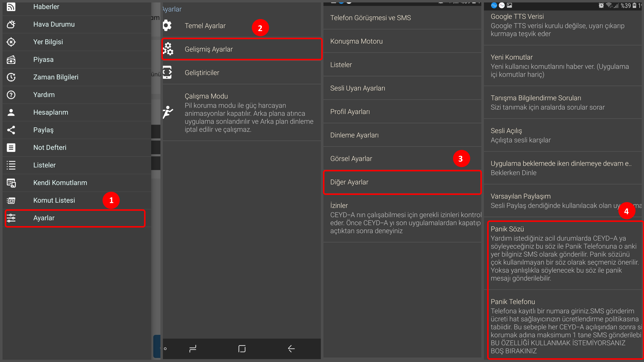Image resolution: width=644 pixels, height=362 pixels.
Task: Select Beklerken Dinle setting
Action: pos(563,168)
